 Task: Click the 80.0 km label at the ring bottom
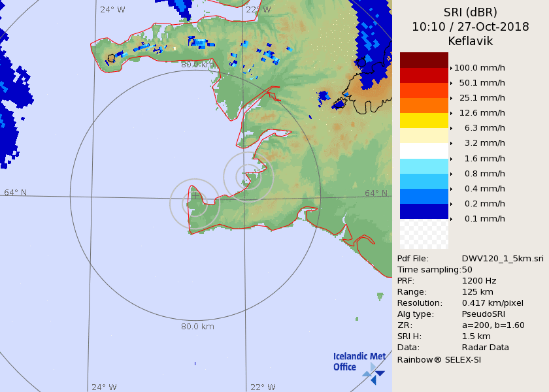click(197, 327)
